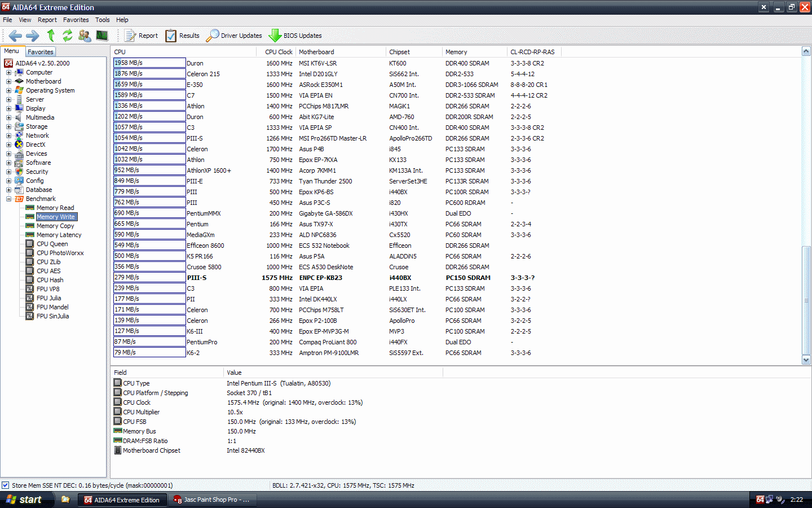812x508 pixels.
Task: Switch to the Favorites tab
Action: 40,52
